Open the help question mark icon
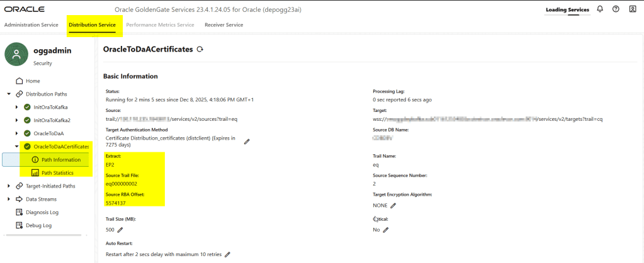Image resolution: width=644 pixels, height=263 pixels. click(616, 9)
